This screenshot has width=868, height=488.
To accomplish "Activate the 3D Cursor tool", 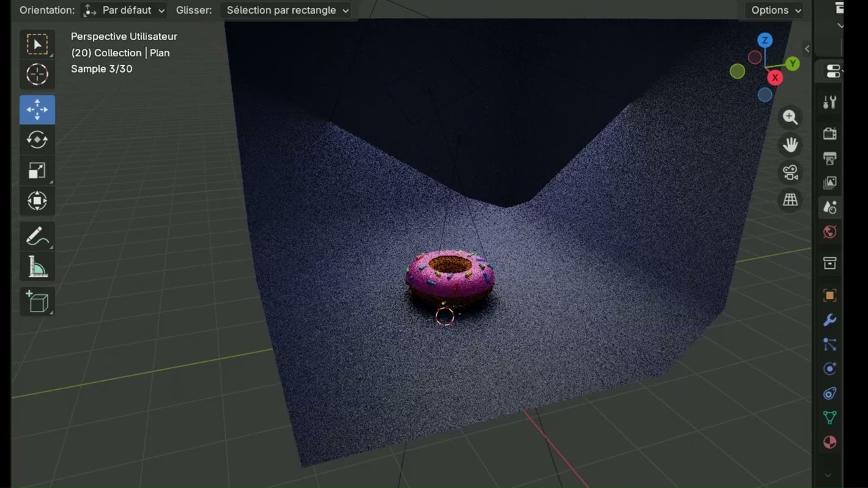I will [x=37, y=74].
